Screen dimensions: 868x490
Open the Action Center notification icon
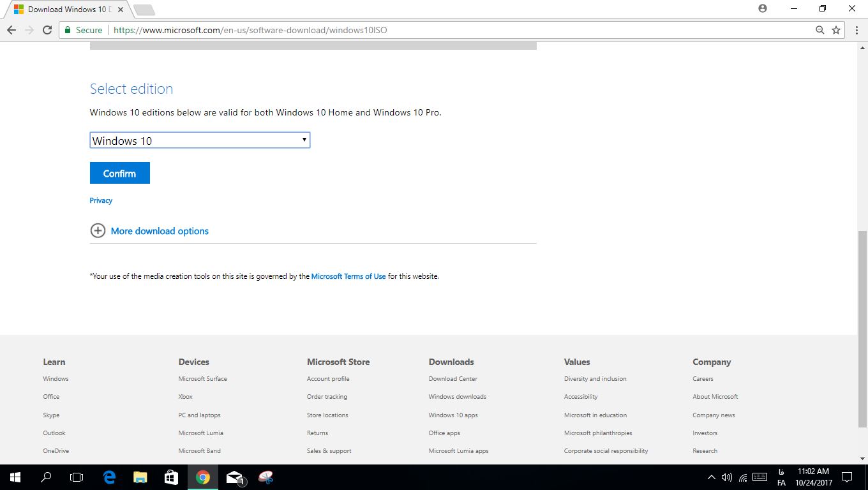pos(847,477)
